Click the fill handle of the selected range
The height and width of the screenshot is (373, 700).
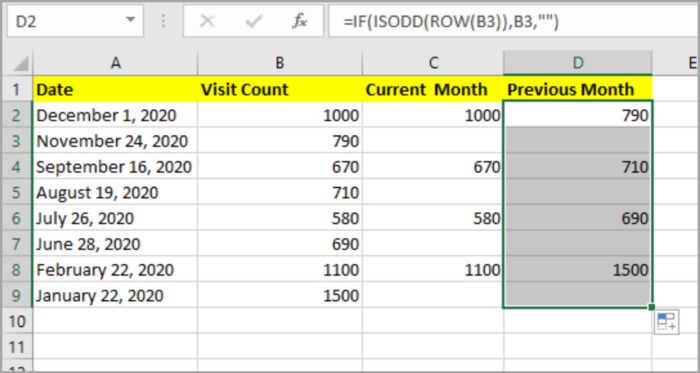pyautogui.click(x=651, y=307)
